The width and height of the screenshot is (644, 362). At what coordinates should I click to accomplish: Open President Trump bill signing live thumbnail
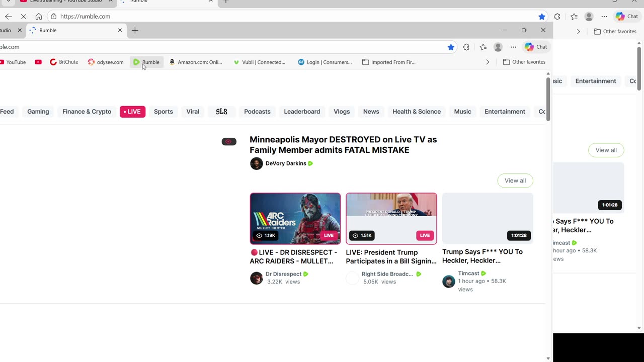pos(391,219)
